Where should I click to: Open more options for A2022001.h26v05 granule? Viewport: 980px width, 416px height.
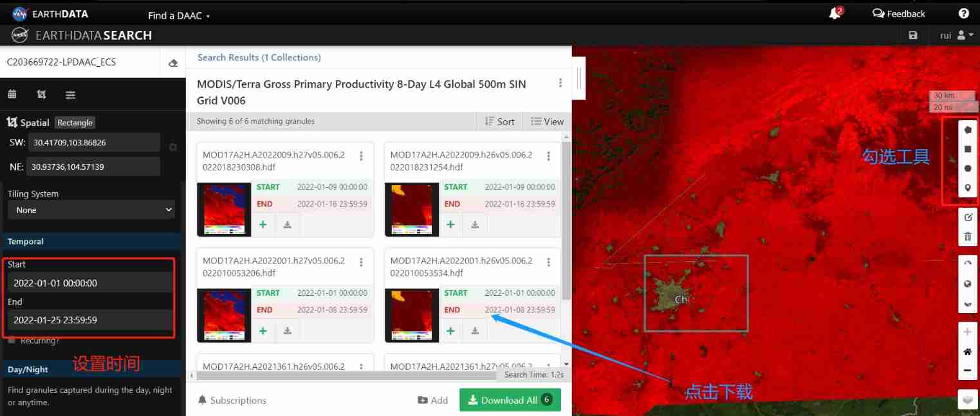[549, 262]
